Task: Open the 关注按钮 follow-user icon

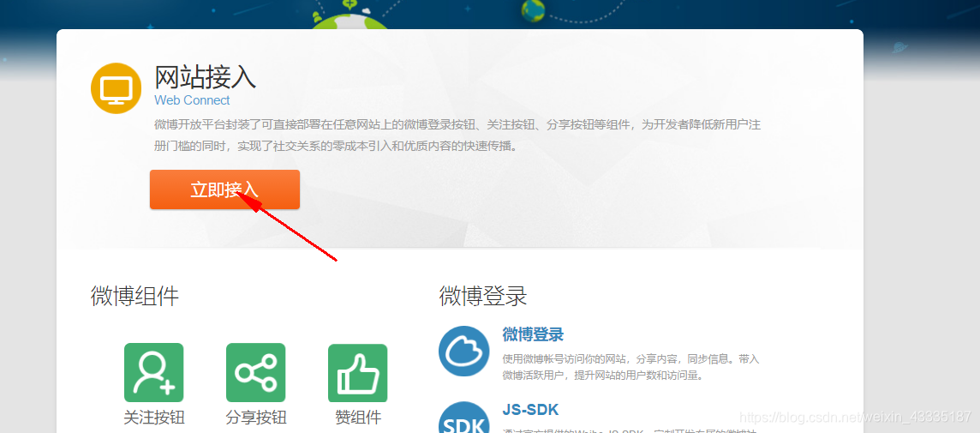Action: point(153,373)
